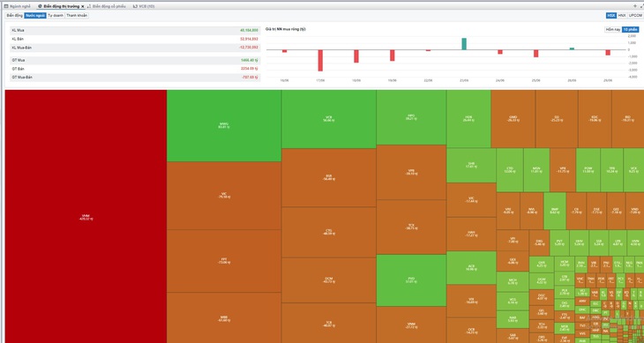Select the HSX exchange filter
This screenshot has height=343, width=644.
pos(610,16)
